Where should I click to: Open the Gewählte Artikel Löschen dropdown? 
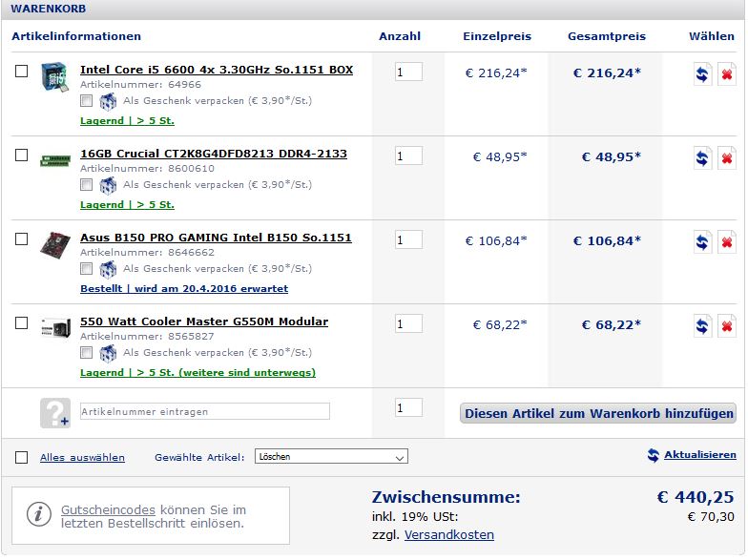pyautogui.click(x=331, y=457)
